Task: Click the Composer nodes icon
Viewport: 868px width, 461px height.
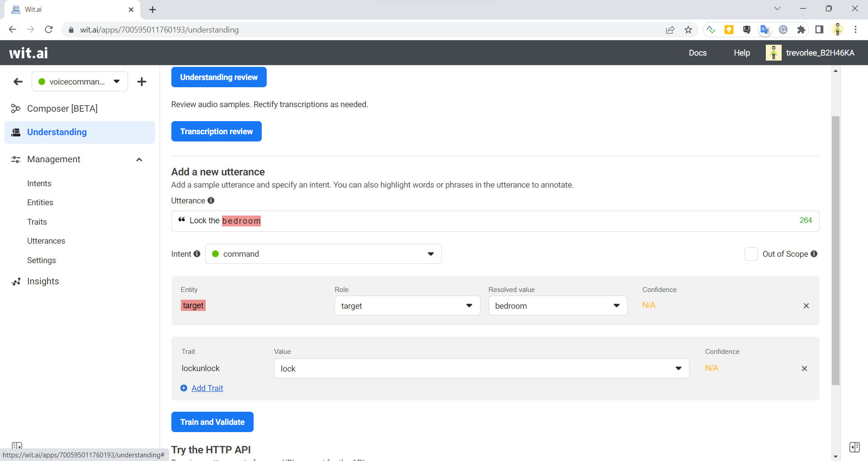Action: pyautogui.click(x=16, y=108)
